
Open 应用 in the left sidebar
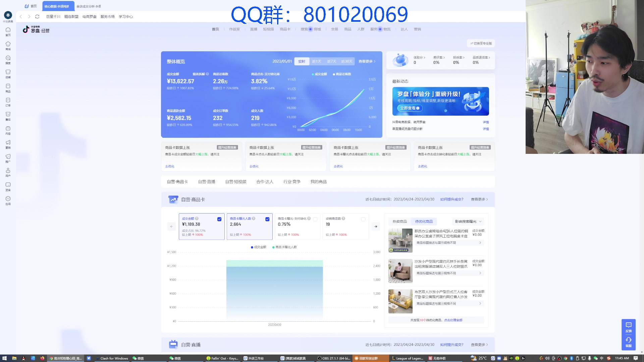pos(8,201)
